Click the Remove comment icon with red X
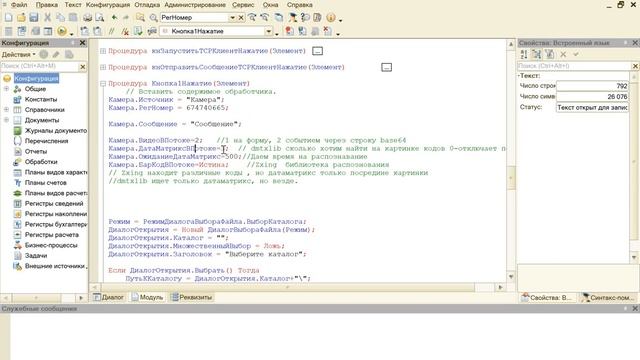Screen dimensions: 640x360 124,31
